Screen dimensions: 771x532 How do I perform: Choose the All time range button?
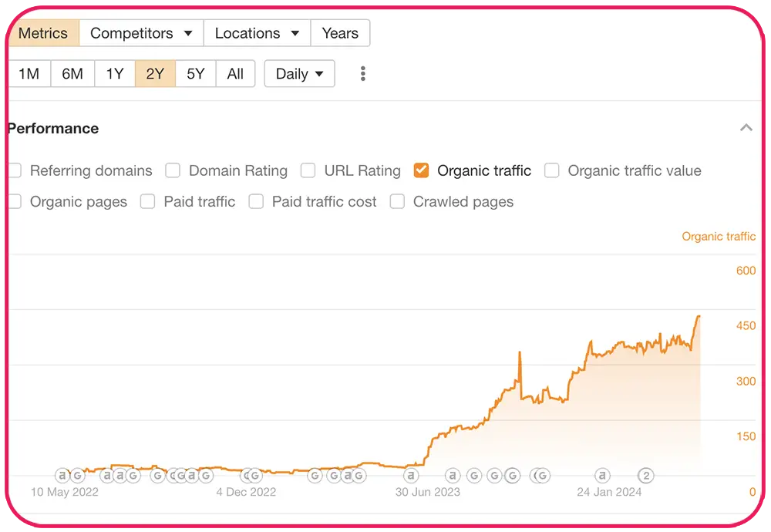pyautogui.click(x=235, y=74)
